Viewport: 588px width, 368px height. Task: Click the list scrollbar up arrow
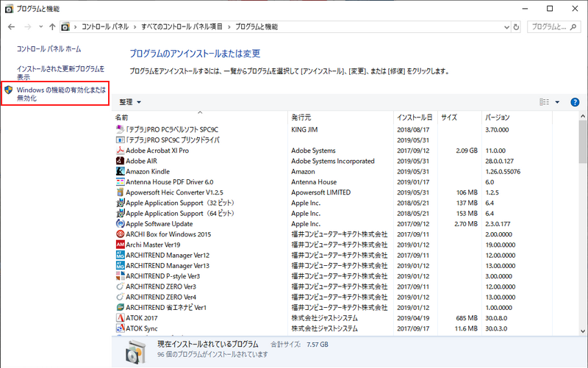583,116
